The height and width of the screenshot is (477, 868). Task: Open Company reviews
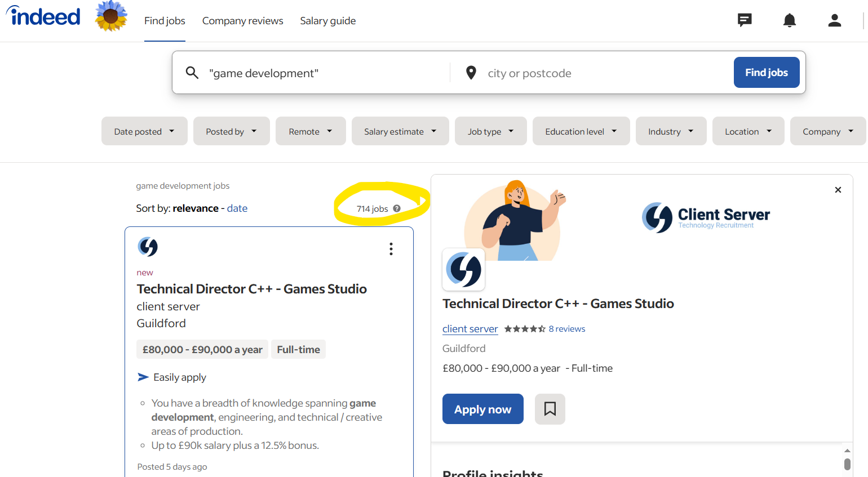pos(243,21)
